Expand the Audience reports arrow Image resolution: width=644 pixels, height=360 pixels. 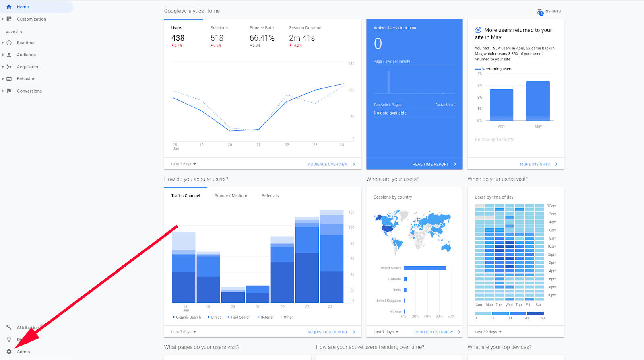(3, 55)
